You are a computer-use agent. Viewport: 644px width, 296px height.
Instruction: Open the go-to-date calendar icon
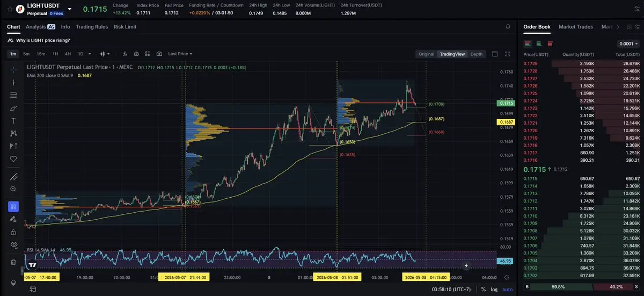(x=33, y=289)
